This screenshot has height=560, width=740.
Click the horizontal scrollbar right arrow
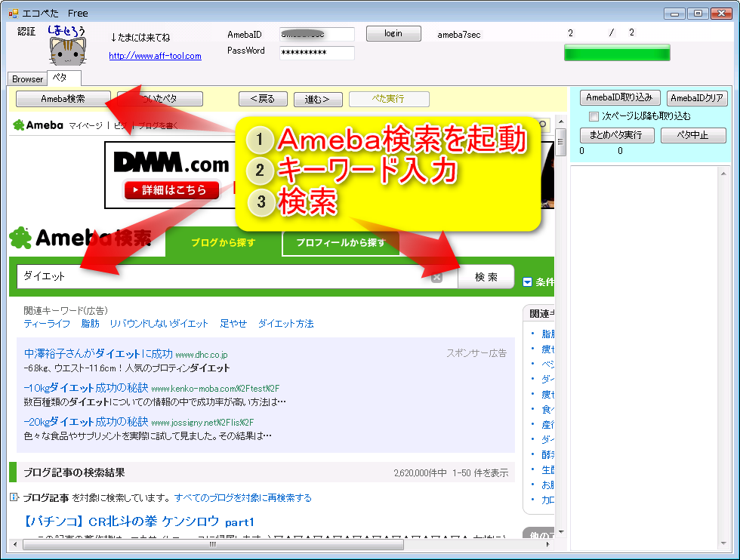548,544
